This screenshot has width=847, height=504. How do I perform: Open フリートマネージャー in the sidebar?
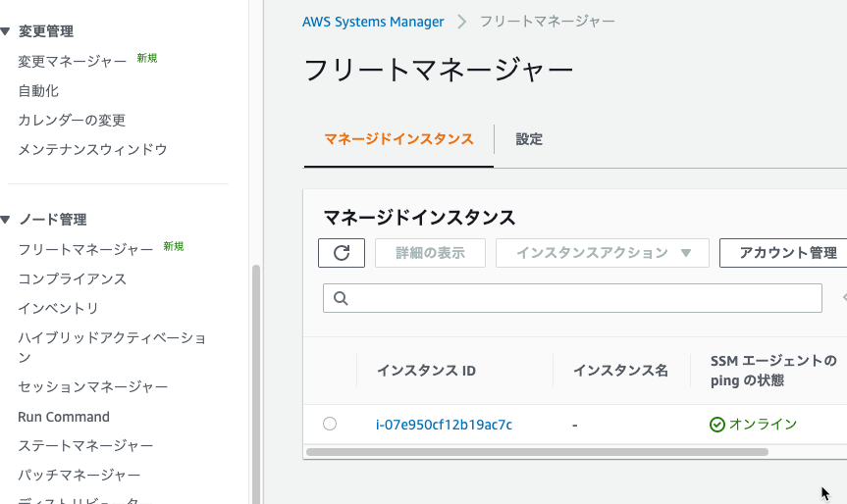(86, 249)
